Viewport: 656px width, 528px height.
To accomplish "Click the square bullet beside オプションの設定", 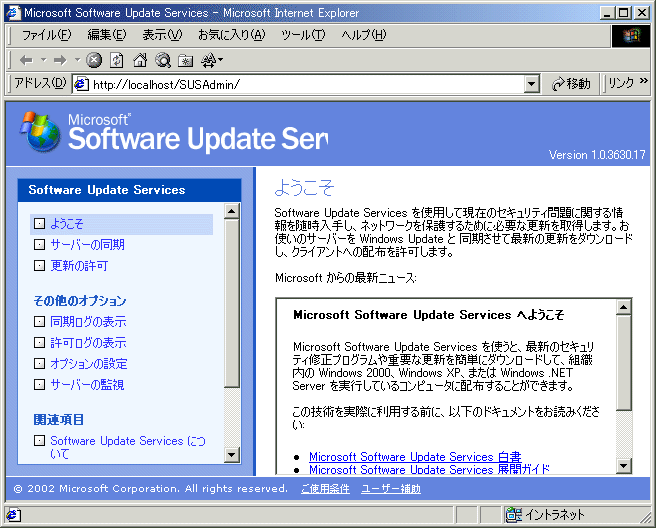I will (x=39, y=364).
